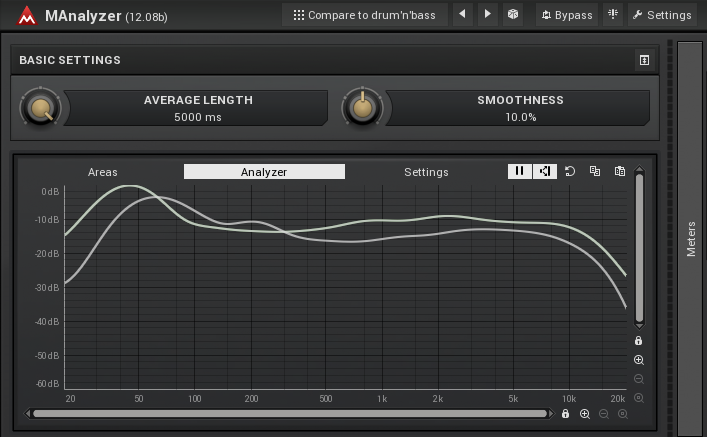Open the channel mode icon beside Bypass
This screenshot has width=707, height=437.
613,15
